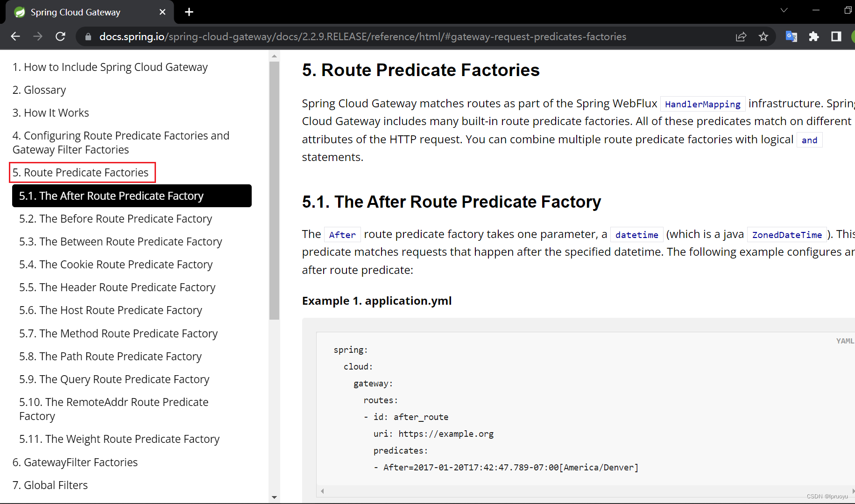855x504 pixels.
Task: Go to 6. GatewayFilter Factories section
Action: point(75,462)
